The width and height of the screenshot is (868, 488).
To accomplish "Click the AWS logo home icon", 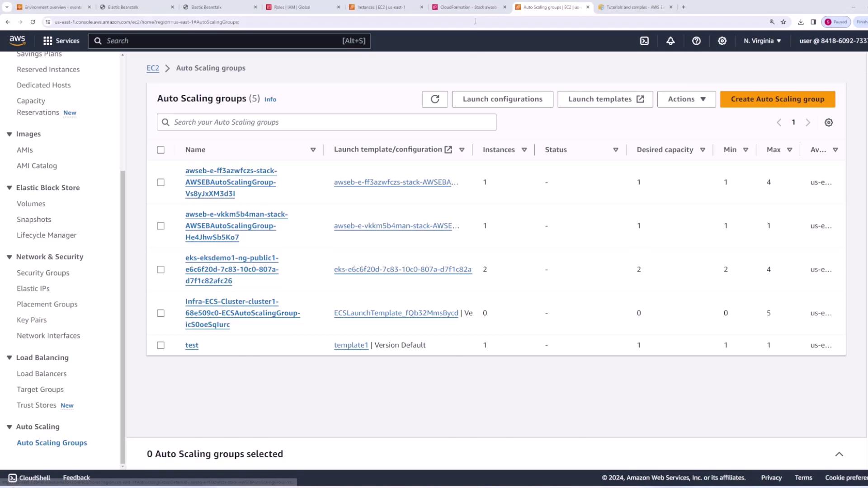I will (x=18, y=41).
